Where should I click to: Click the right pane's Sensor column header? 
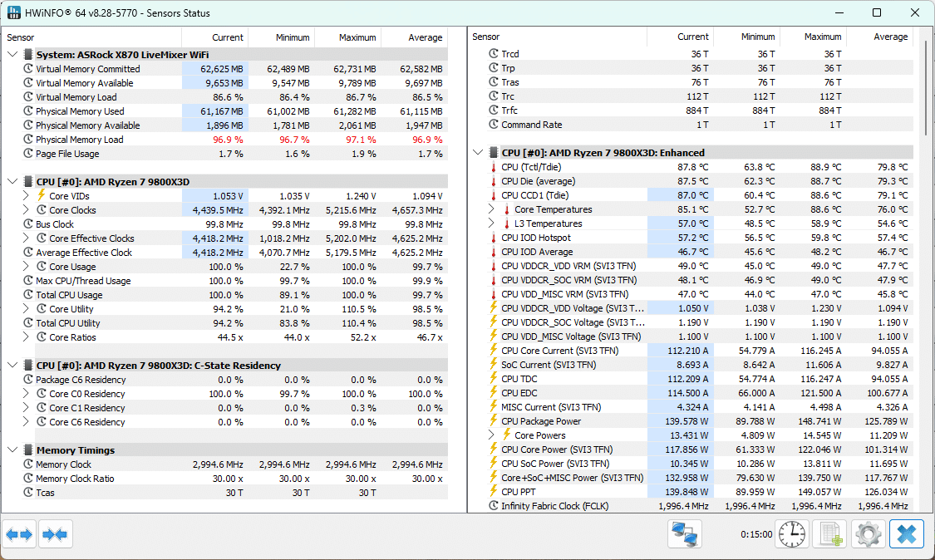coord(558,37)
